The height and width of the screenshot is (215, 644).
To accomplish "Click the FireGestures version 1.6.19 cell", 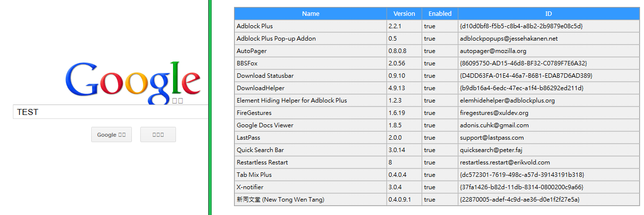I will click(397, 113).
